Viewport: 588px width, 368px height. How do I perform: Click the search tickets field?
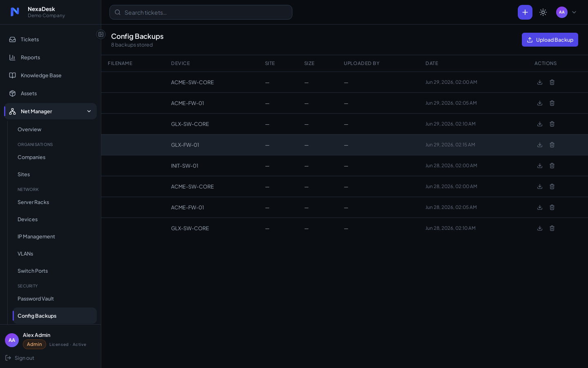click(x=201, y=12)
